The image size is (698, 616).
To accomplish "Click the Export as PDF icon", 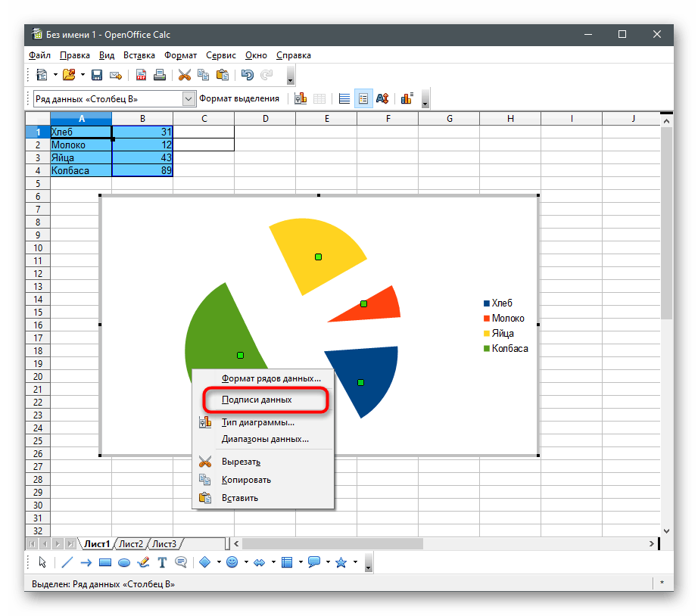I will point(141,75).
